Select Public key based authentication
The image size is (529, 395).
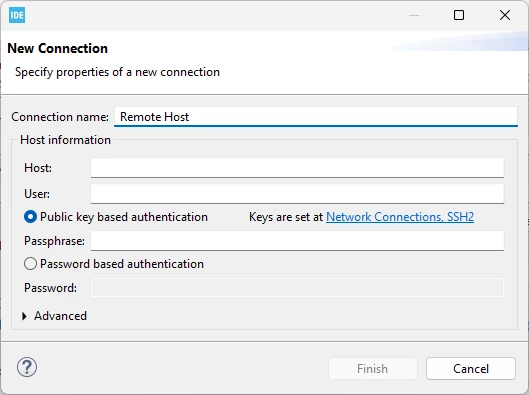tap(30, 217)
